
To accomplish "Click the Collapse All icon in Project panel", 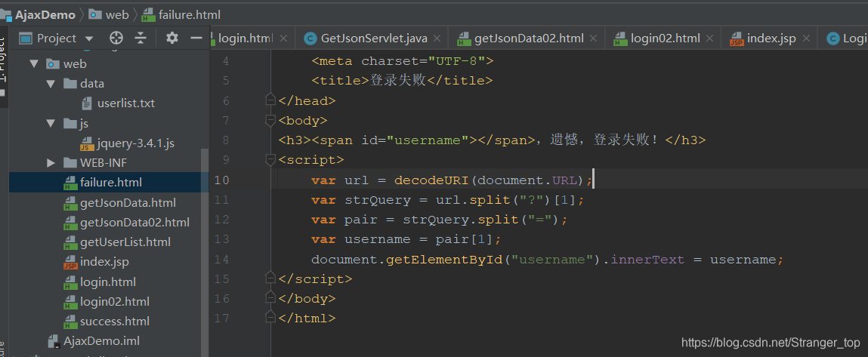I will pyautogui.click(x=141, y=38).
